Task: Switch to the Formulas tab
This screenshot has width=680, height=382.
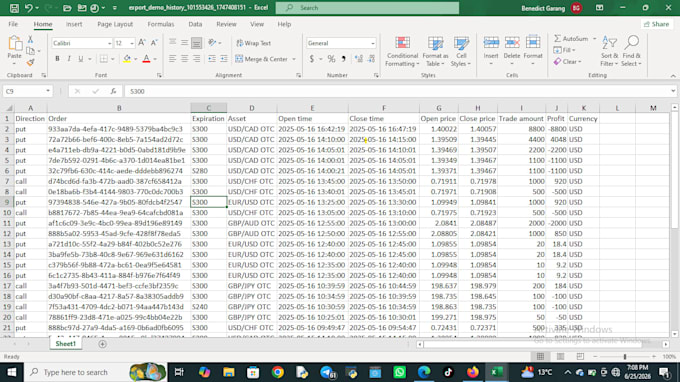Action: click(x=160, y=24)
